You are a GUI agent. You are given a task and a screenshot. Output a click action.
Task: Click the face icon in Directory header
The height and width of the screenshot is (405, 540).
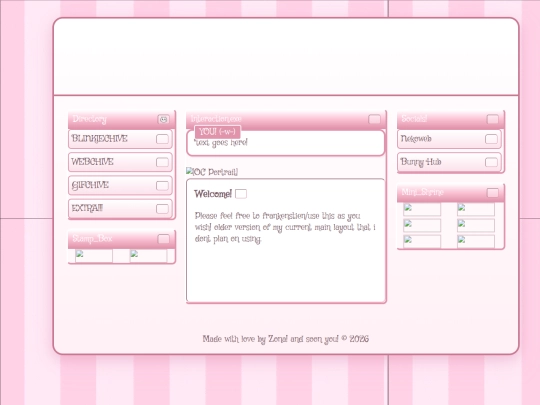(164, 119)
